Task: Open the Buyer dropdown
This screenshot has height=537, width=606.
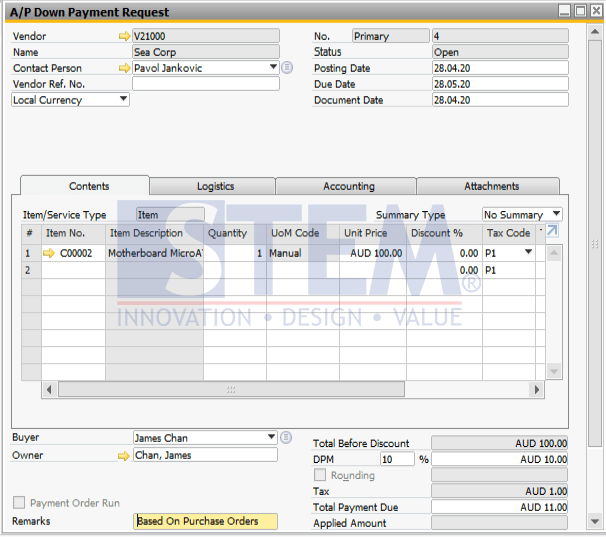Action: pyautogui.click(x=271, y=437)
